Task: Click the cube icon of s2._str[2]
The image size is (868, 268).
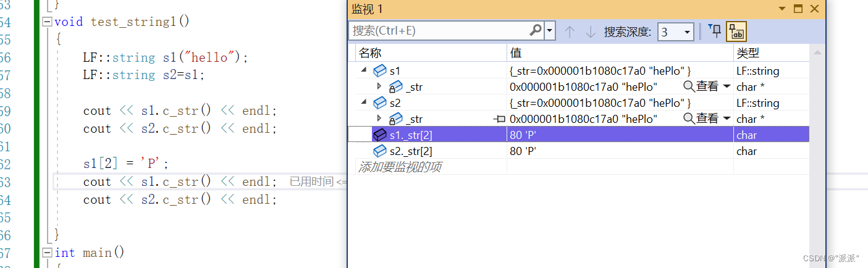Action: (x=380, y=151)
